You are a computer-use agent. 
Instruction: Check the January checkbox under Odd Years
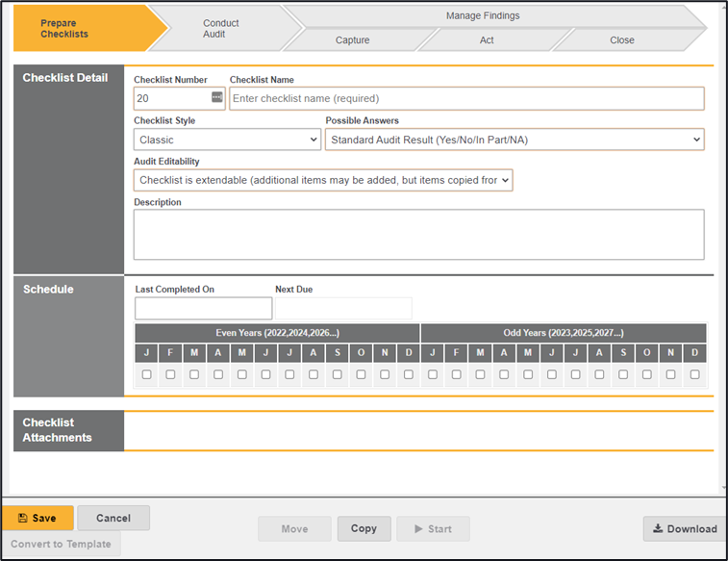433,374
